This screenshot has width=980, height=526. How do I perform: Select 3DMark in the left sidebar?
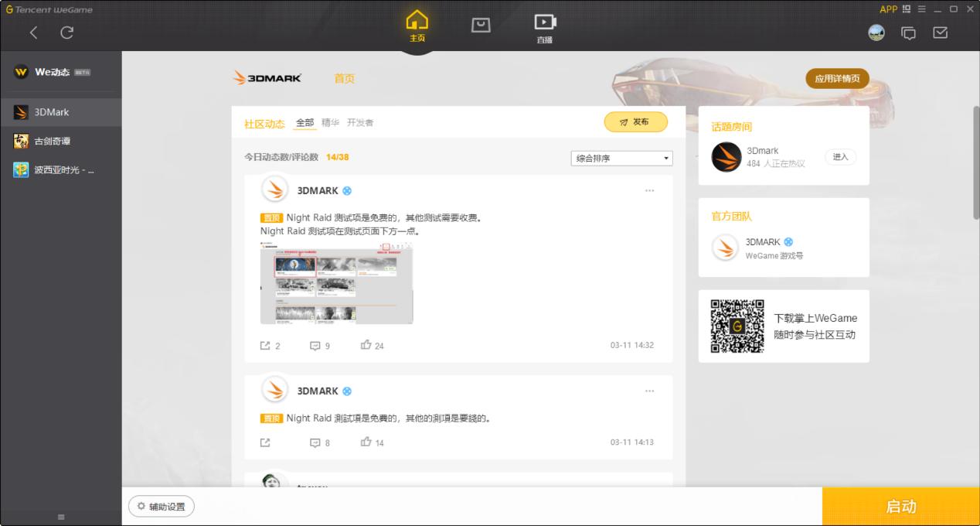tap(61, 112)
